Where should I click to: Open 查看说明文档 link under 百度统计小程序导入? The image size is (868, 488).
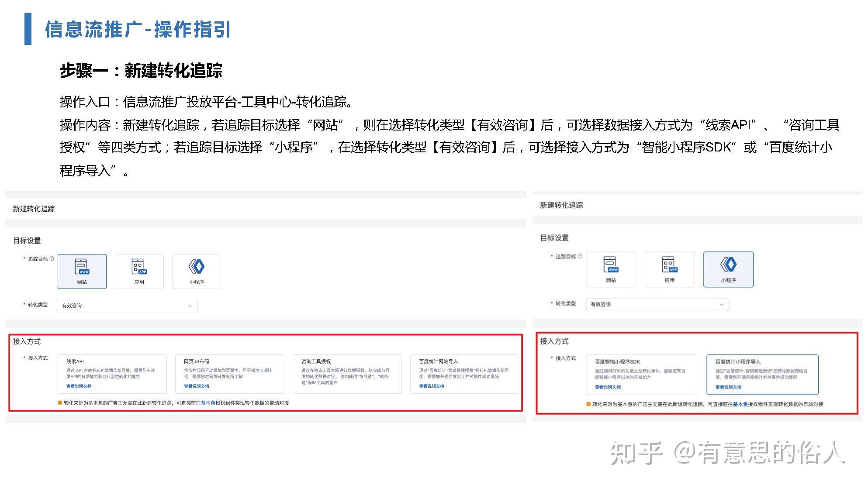tap(728, 387)
